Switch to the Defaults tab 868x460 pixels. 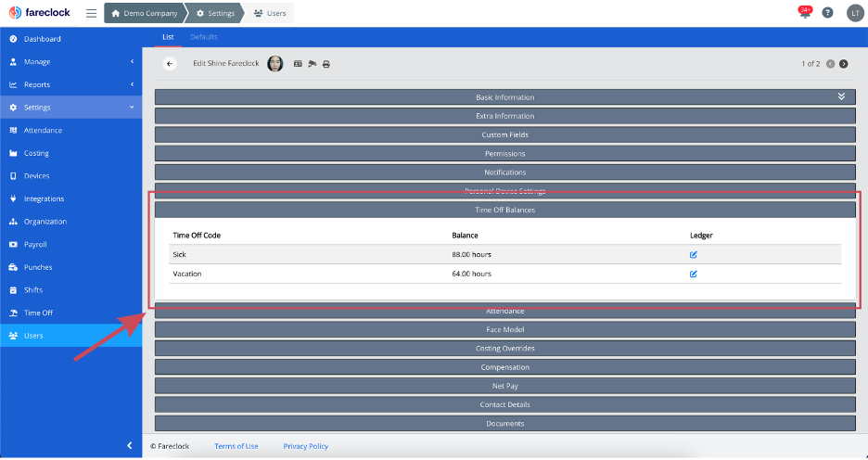[204, 37]
